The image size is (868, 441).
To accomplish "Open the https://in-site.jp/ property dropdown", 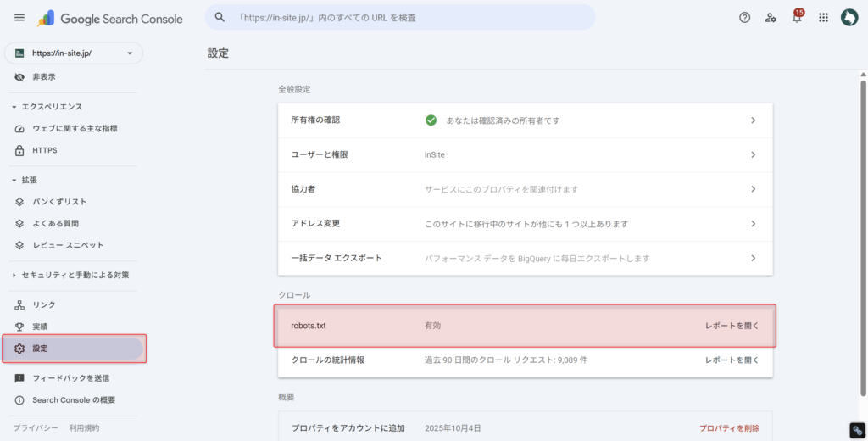I will (x=74, y=53).
